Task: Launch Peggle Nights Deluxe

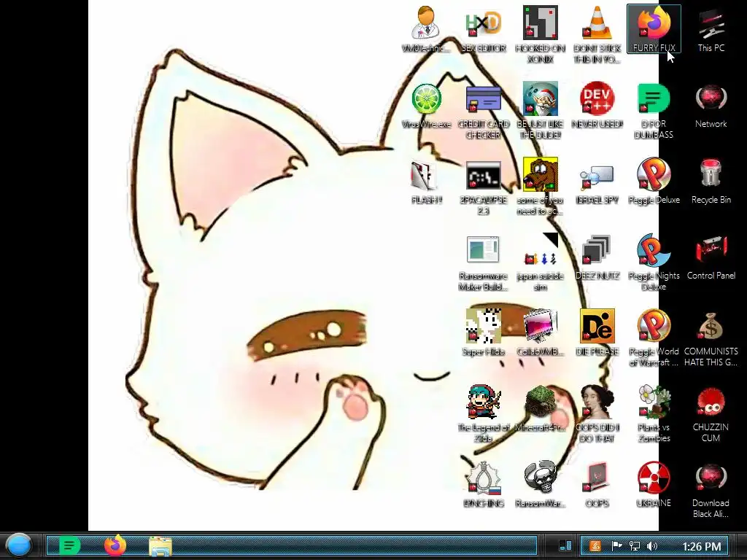Action: coord(654,262)
